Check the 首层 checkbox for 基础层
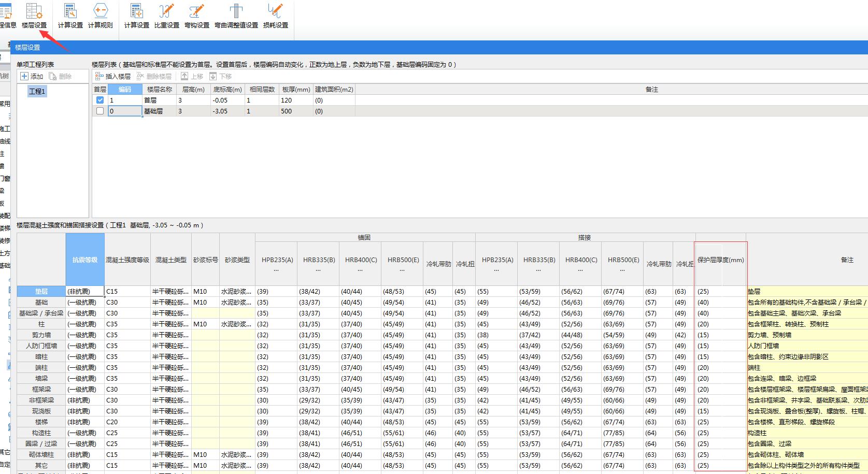This screenshot has width=868, height=474. tap(100, 111)
